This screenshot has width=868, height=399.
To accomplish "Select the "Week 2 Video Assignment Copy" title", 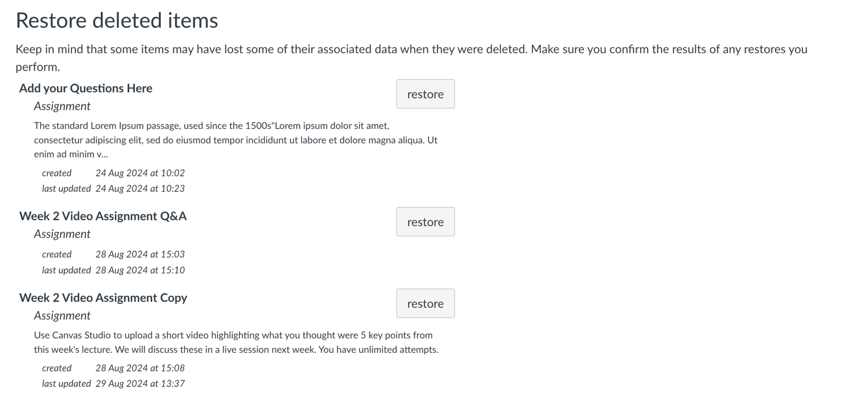I will coord(103,298).
